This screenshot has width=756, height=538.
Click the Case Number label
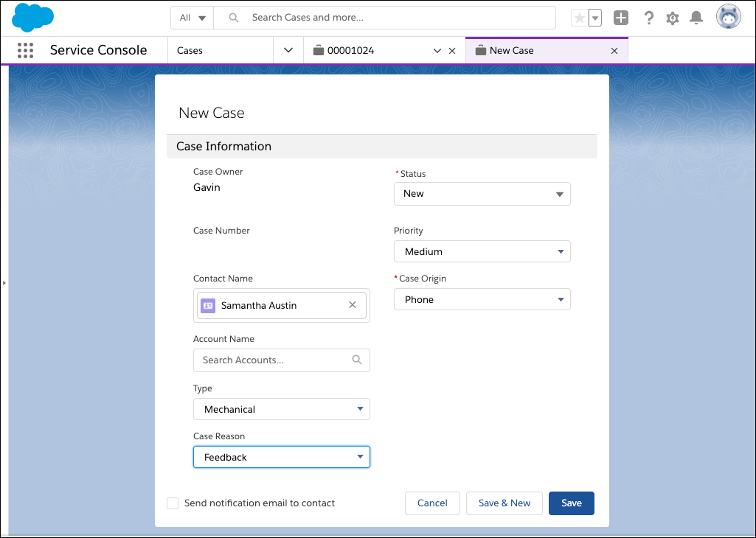tap(221, 231)
